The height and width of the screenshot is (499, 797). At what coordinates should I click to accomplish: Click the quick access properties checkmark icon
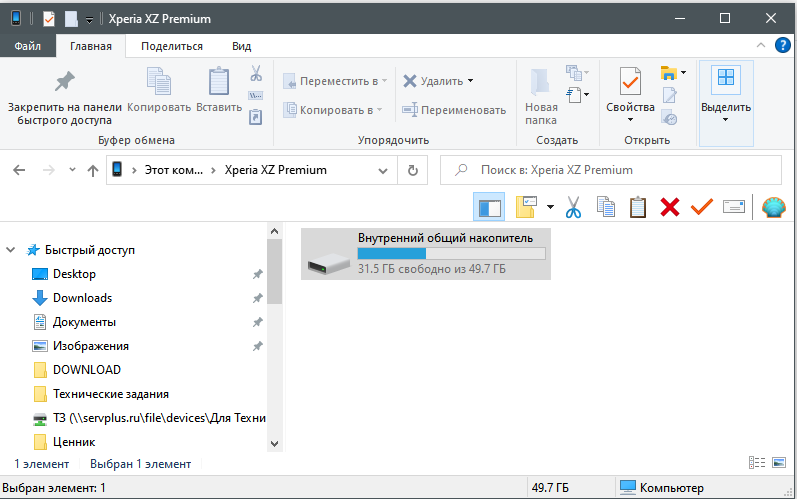coord(49,19)
